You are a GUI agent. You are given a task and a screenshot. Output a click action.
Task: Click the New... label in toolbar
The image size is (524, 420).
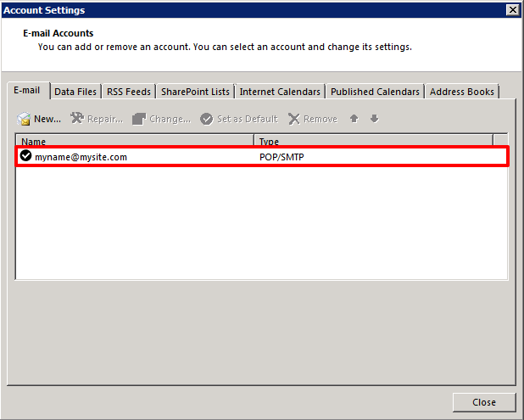(x=47, y=119)
